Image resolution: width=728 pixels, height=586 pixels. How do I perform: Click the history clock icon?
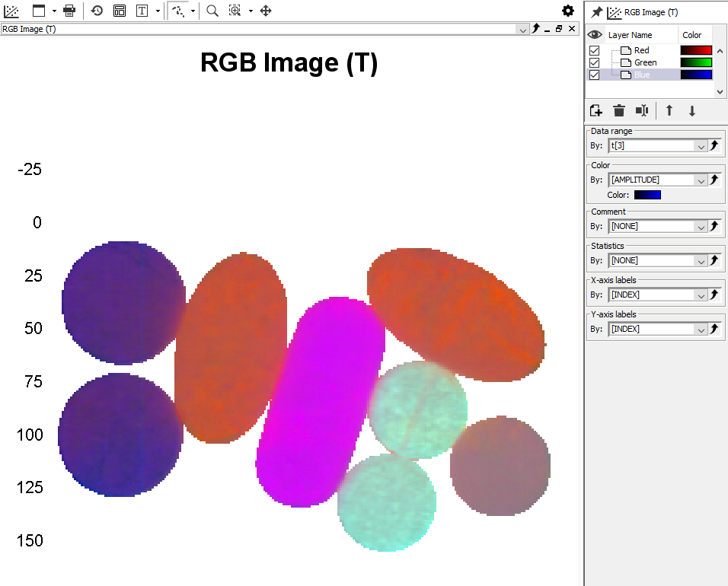[x=97, y=11]
